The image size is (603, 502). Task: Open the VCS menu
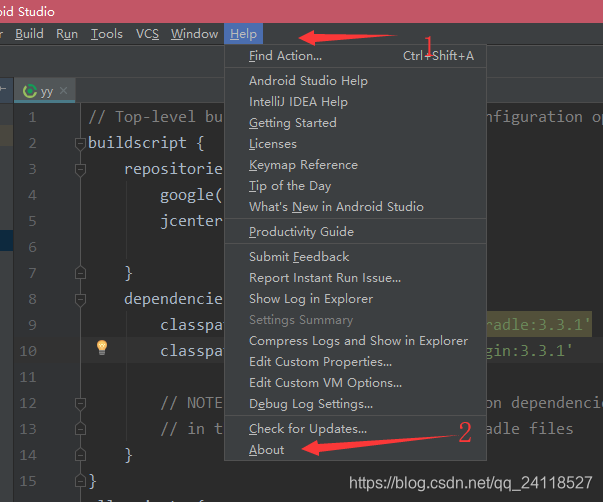click(x=147, y=34)
